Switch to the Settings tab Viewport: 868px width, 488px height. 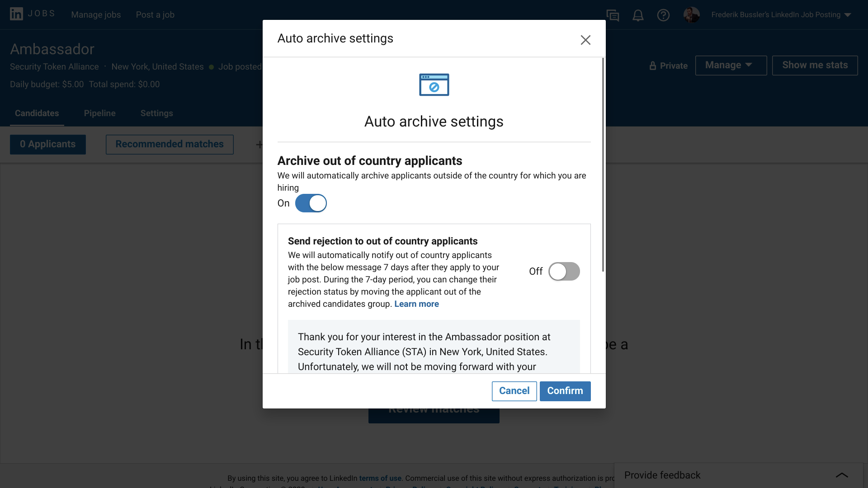(x=157, y=113)
